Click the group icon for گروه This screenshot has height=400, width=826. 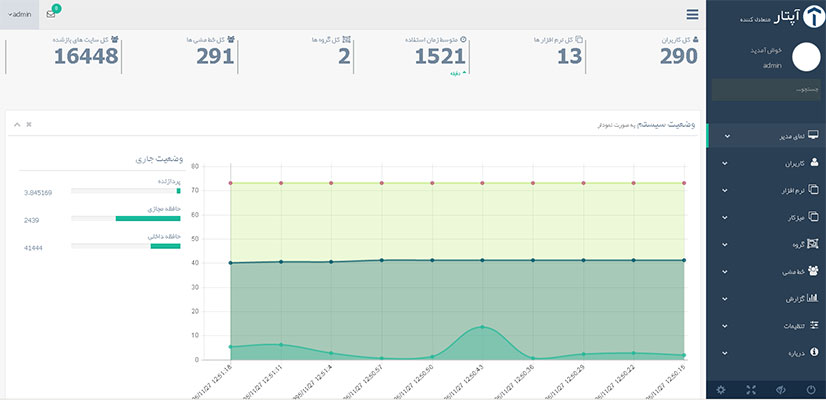pyautogui.click(x=813, y=243)
